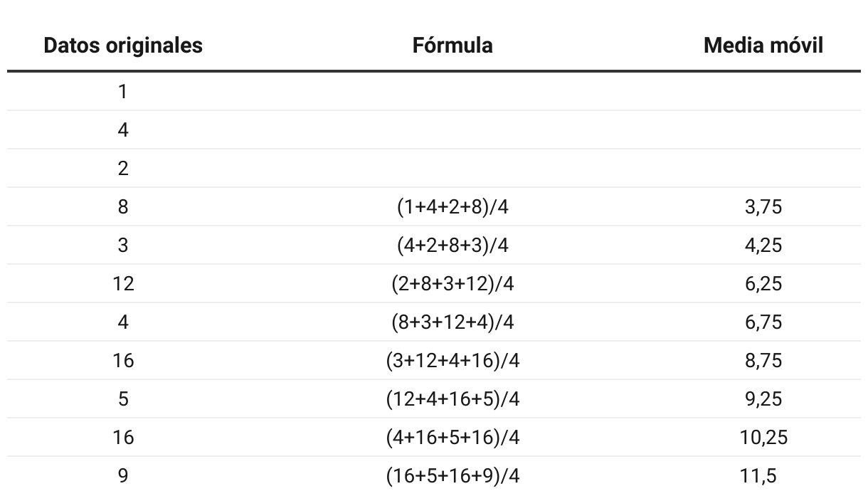Click the "Datos originales" column header
Image resolution: width=868 pixels, height=501 pixels.
[x=123, y=46]
